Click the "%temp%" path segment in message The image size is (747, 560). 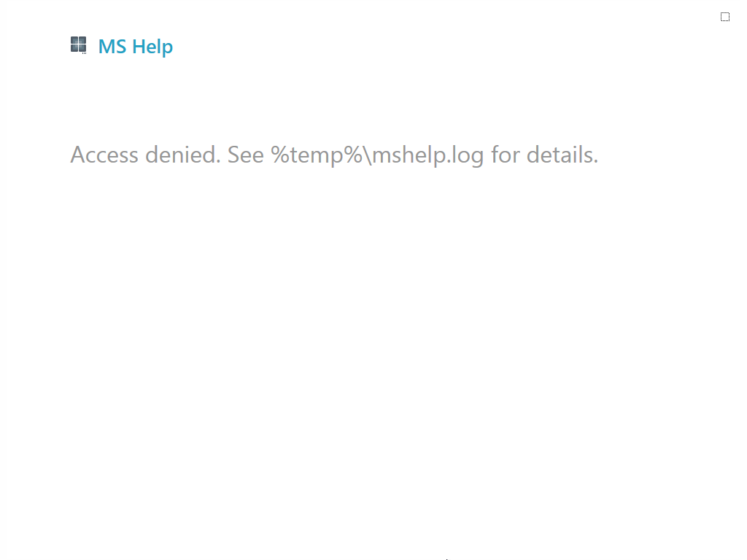coord(317,155)
